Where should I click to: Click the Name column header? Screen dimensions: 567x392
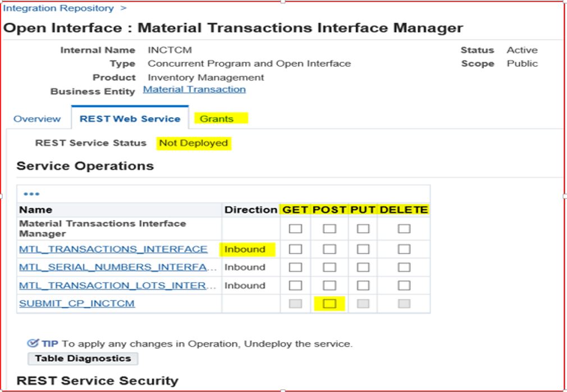pyautogui.click(x=36, y=210)
